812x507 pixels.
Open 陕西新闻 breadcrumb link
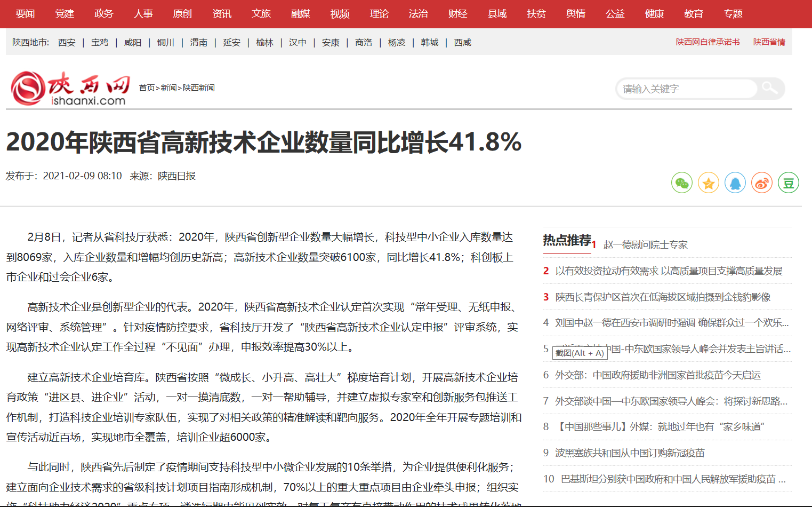coord(198,88)
